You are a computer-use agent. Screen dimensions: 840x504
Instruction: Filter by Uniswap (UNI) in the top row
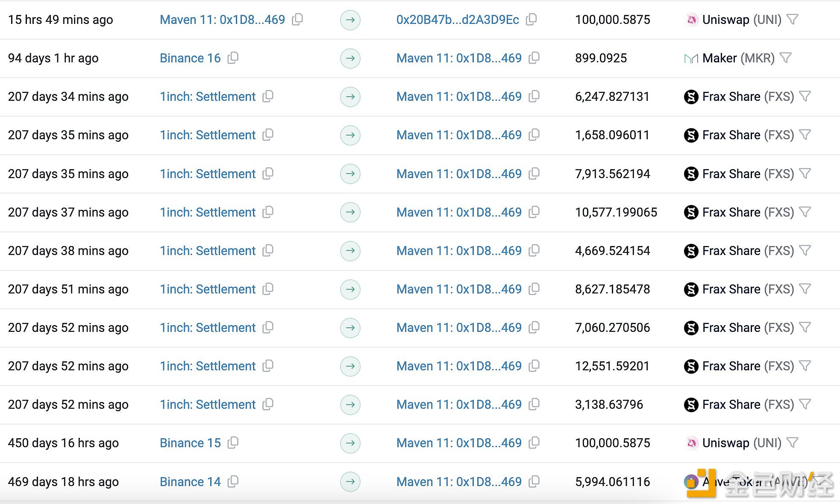tap(792, 20)
